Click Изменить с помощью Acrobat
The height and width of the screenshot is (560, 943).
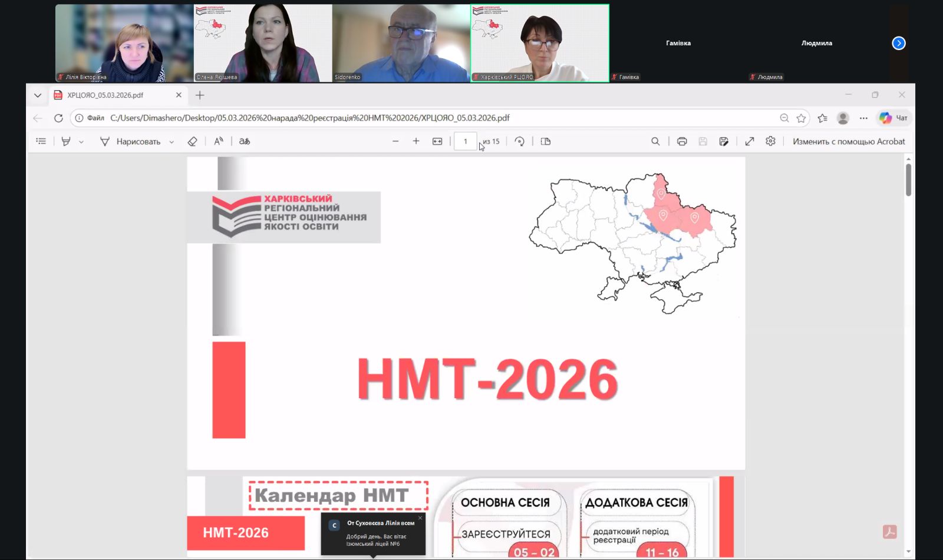click(x=848, y=141)
